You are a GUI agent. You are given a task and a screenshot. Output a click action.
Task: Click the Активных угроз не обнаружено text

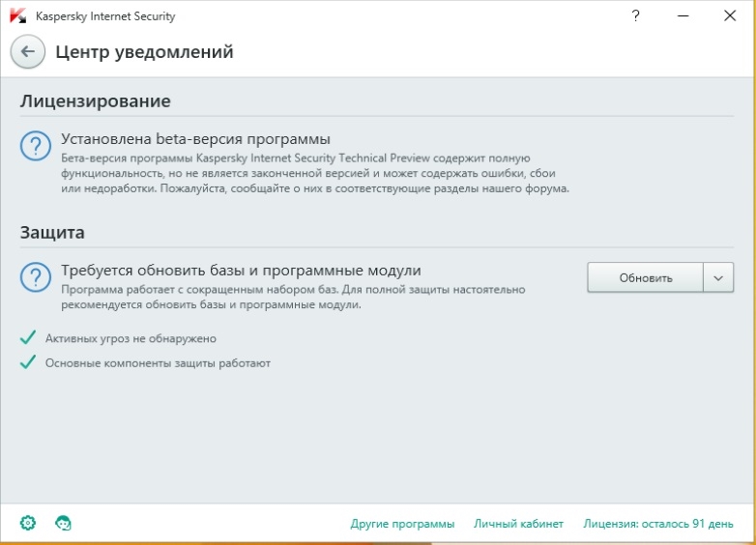point(131,339)
